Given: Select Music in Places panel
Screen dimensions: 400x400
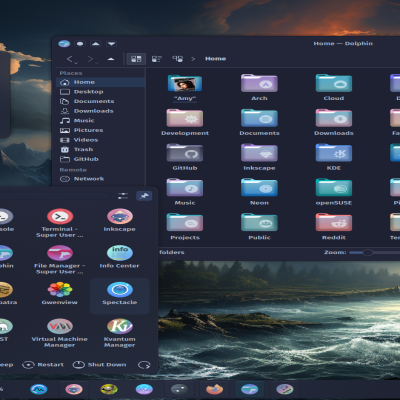Looking at the screenshot, I should point(101,121).
